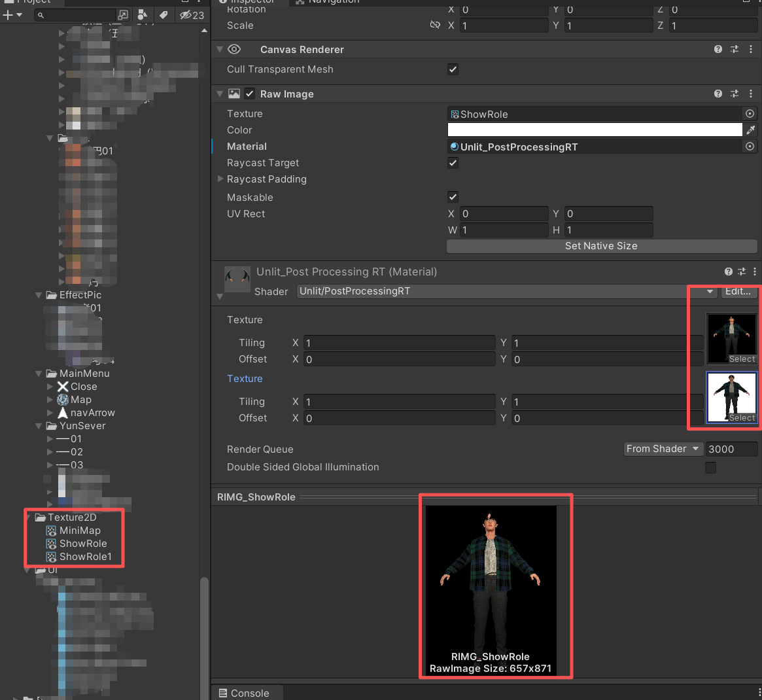Select the MiniMap render texture
762x700 pixels.
point(73,531)
